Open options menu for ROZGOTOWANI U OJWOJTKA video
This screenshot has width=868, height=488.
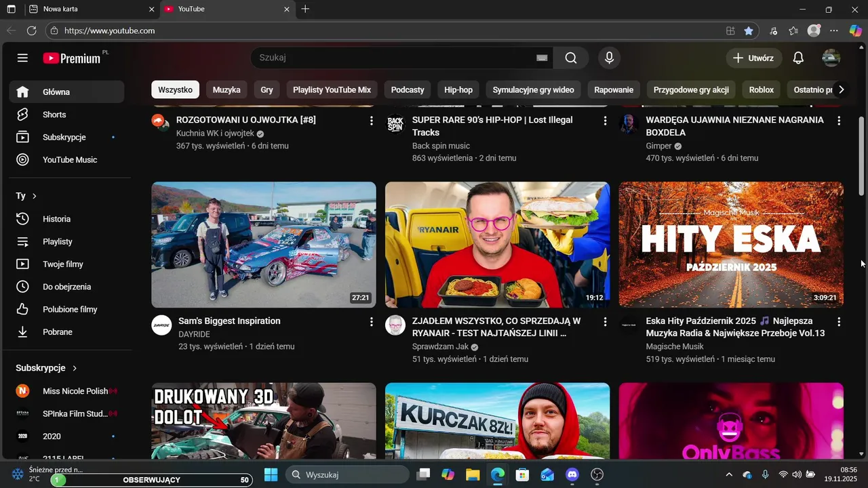(371, 121)
